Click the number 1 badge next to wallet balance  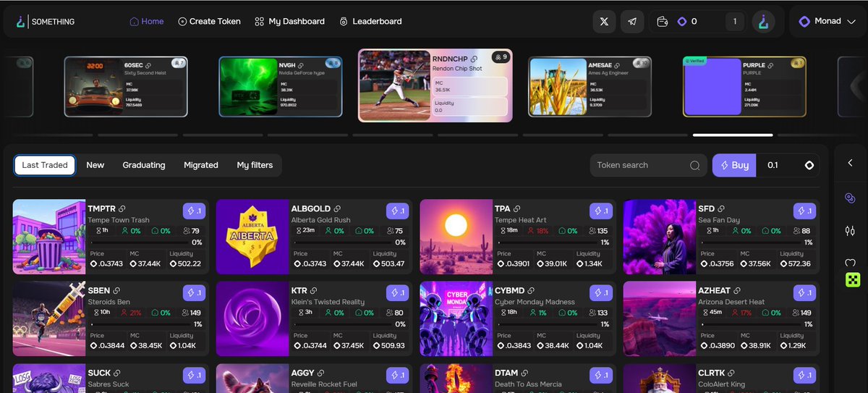pos(735,22)
